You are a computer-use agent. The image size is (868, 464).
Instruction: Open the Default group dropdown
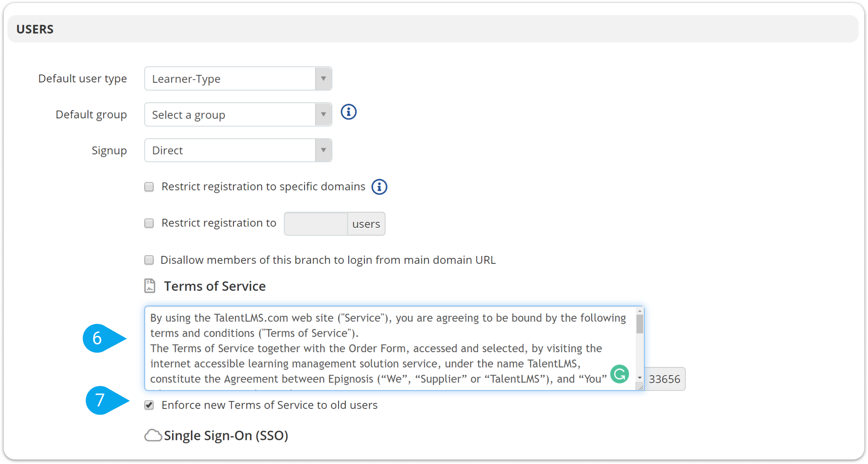click(x=238, y=115)
